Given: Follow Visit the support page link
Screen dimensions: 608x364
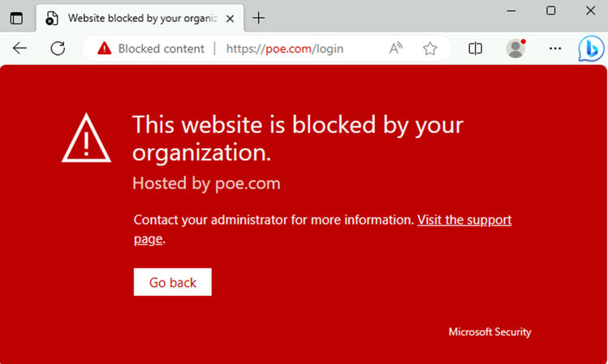Looking at the screenshot, I should (x=464, y=220).
